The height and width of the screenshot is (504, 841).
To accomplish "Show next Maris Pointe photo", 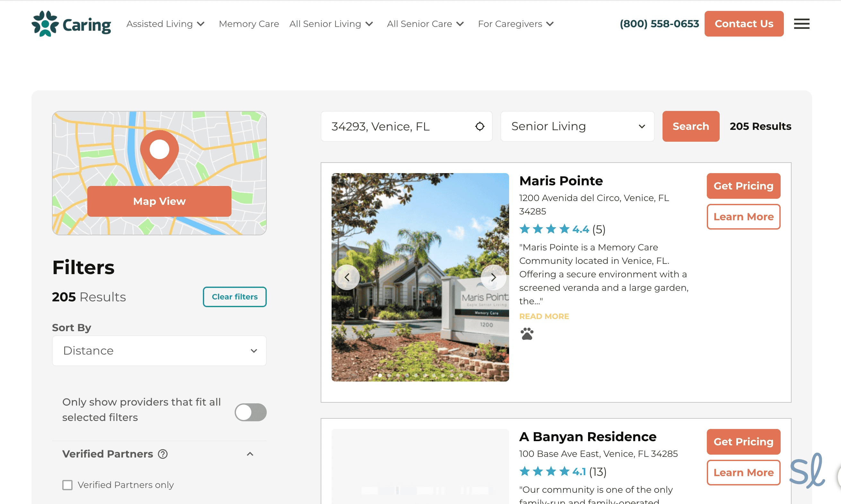I will click(x=493, y=277).
